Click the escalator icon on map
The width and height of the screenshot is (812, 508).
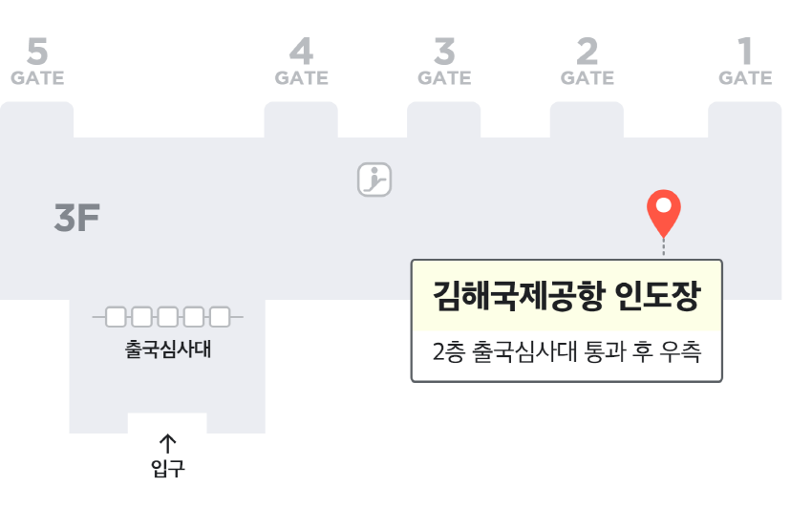click(x=374, y=180)
